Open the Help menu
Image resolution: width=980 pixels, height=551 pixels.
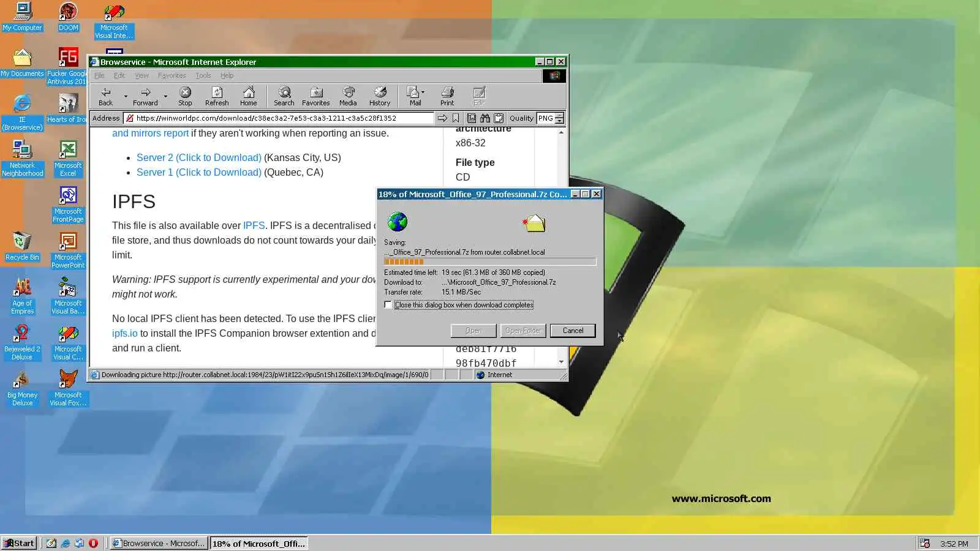click(x=227, y=75)
